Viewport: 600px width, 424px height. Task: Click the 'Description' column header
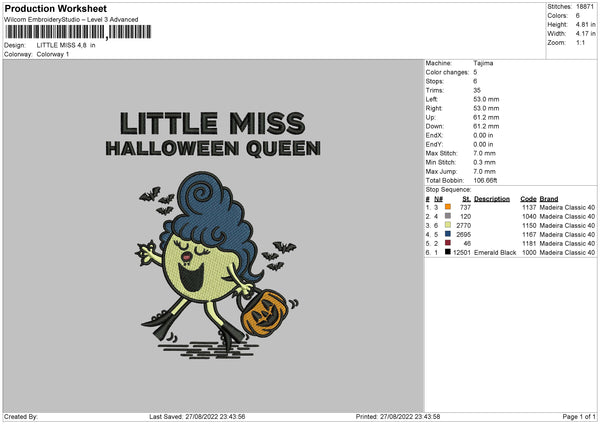pos(492,199)
